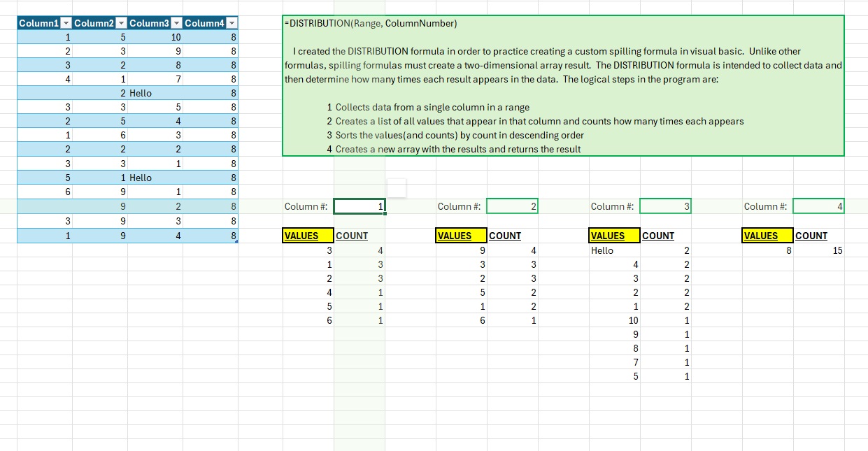
Task: Open the Column1 filter dropdown arrow
Action: point(66,24)
